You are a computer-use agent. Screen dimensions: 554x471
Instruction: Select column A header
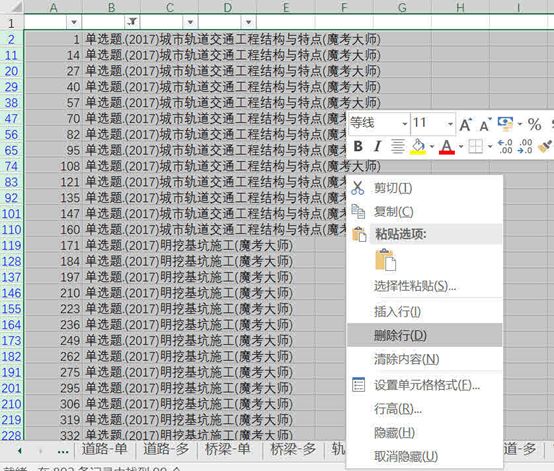[x=53, y=7]
